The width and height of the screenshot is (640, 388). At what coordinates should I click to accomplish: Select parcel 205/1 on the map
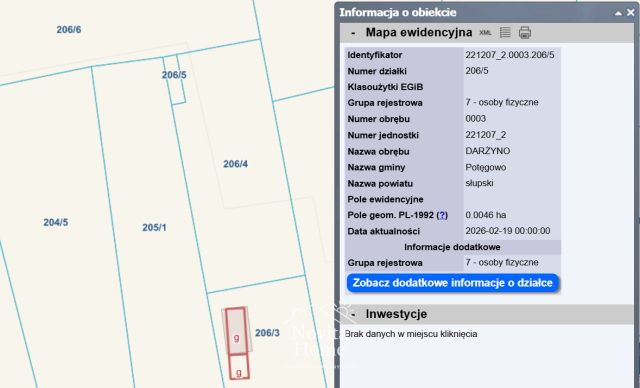154,227
